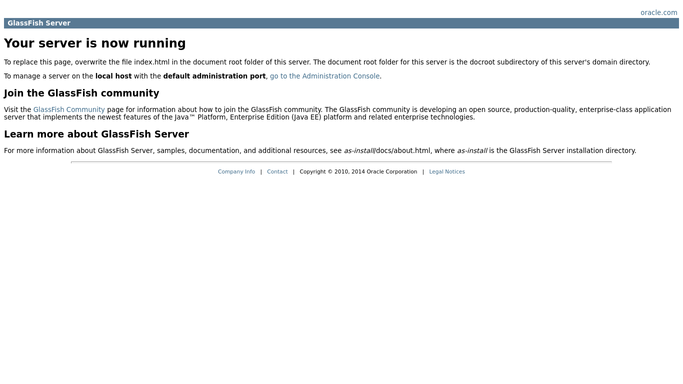Click the 'For more information about GlassFish' paragraph
Image resolution: width=683 pixels, height=384 pixels.
(320, 151)
